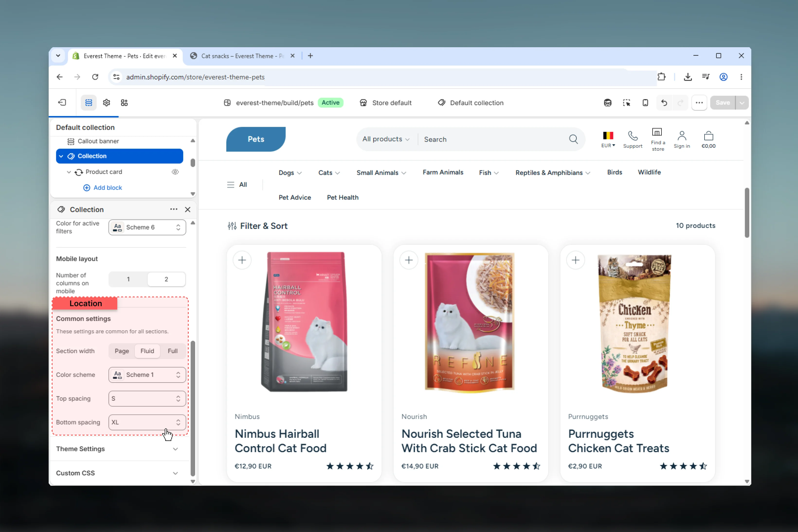Screen dimensions: 798x532
Task: Close the Collection settings panel
Action: pyautogui.click(x=188, y=209)
